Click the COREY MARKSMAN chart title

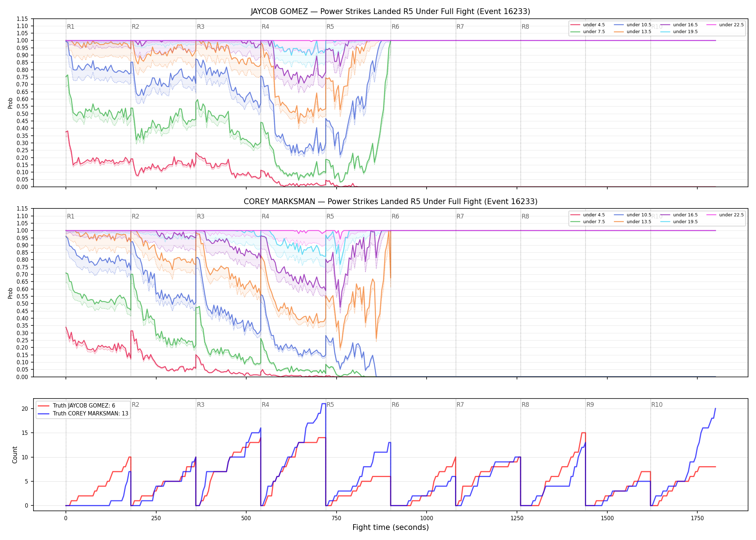(x=390, y=202)
